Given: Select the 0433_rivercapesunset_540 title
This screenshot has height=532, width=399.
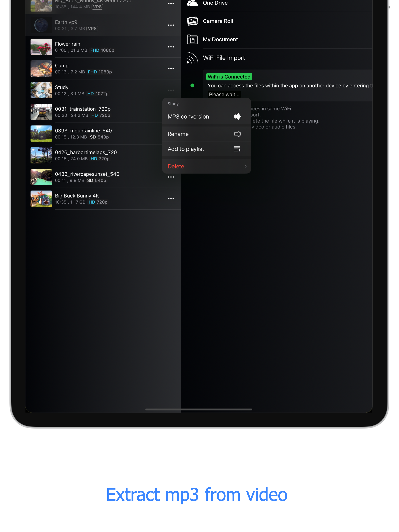Looking at the screenshot, I should 87,174.
